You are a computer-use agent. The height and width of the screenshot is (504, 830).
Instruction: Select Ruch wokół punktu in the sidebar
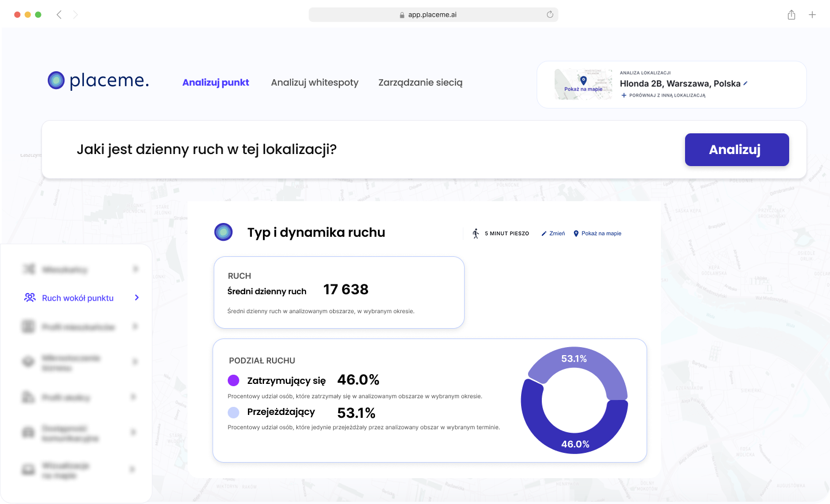point(78,298)
